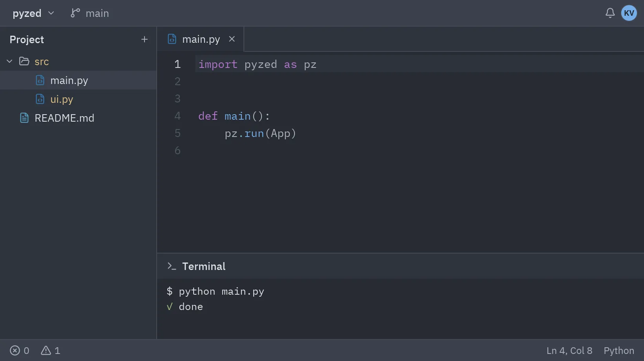
Task: Switch branch via main label
Action: (97, 13)
